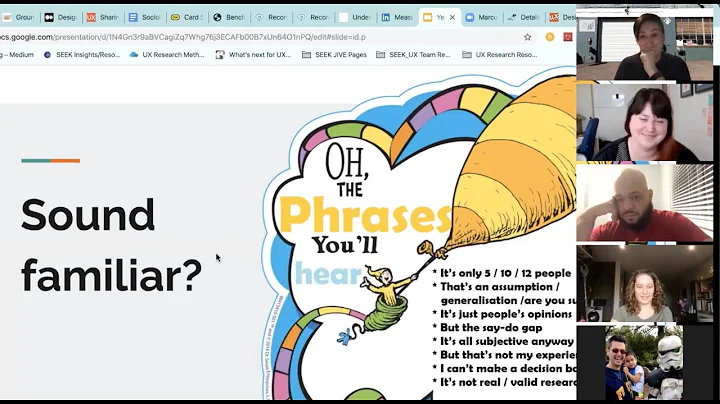Switch to the 'Card S' tab
720x404 pixels.
(x=186, y=17)
